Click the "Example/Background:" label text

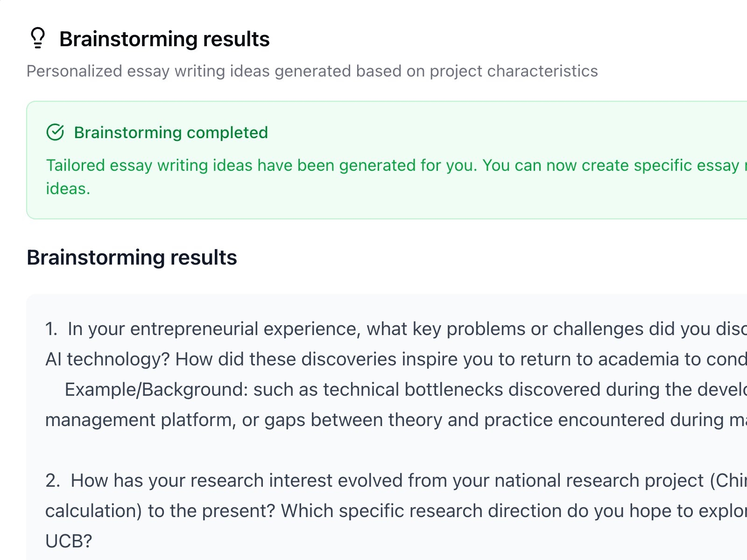(156, 390)
